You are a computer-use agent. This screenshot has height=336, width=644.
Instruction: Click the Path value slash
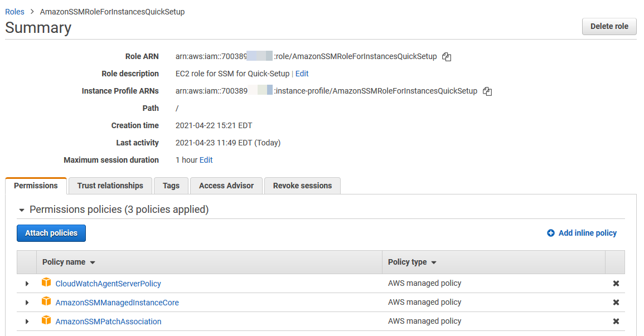[177, 108]
